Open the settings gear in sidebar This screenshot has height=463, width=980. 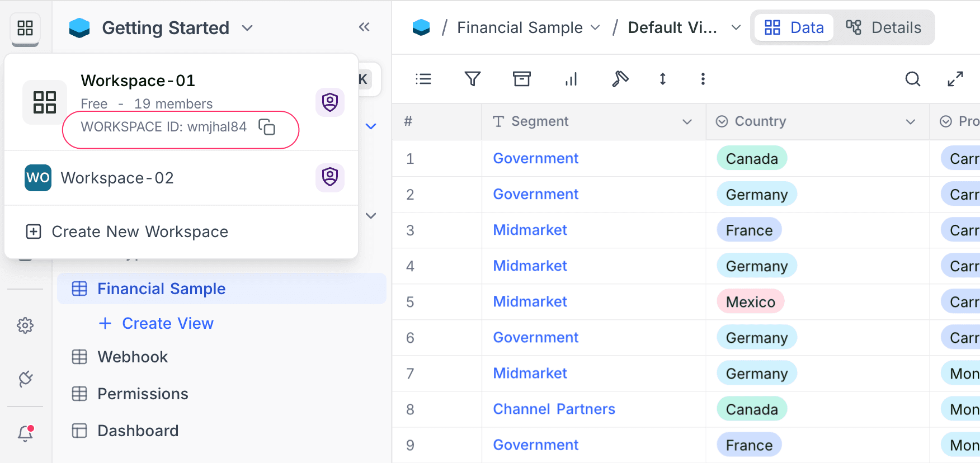[x=25, y=325]
